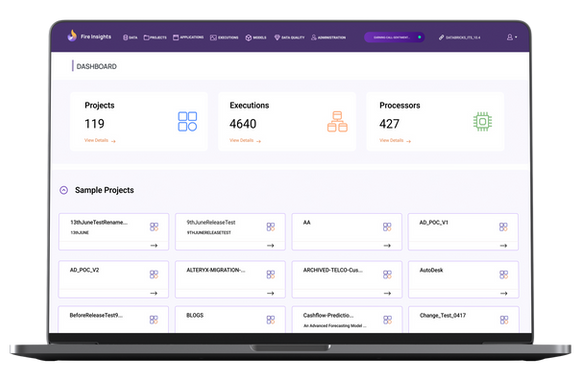Click the 9THJUNERELEASETEST subtitle text

coord(209,232)
